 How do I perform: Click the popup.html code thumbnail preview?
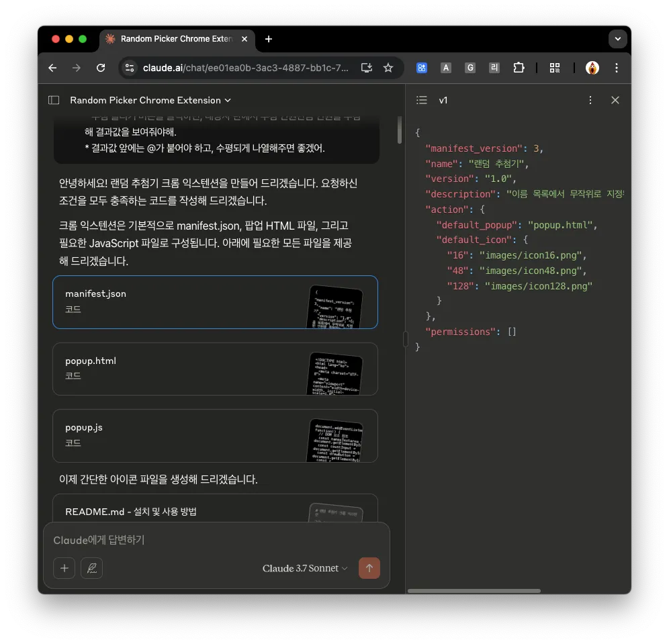point(334,373)
